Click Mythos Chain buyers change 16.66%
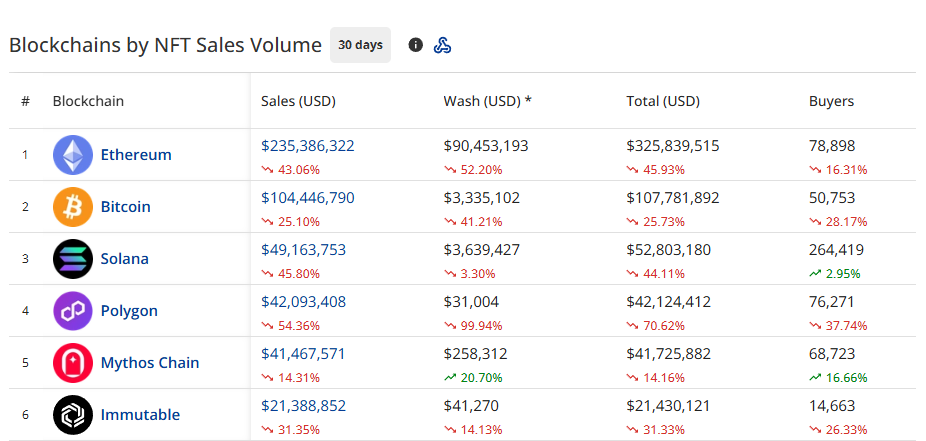This screenshot has width=926, height=441. pos(839,378)
